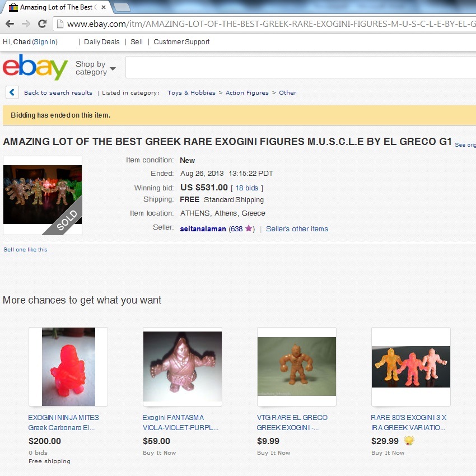Open the Customer Support menu link
476x476 pixels.
click(181, 42)
